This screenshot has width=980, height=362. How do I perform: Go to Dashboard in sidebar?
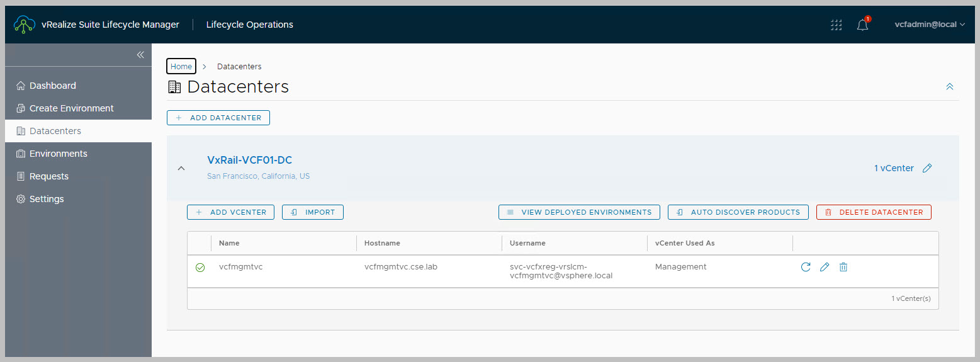[x=53, y=86]
